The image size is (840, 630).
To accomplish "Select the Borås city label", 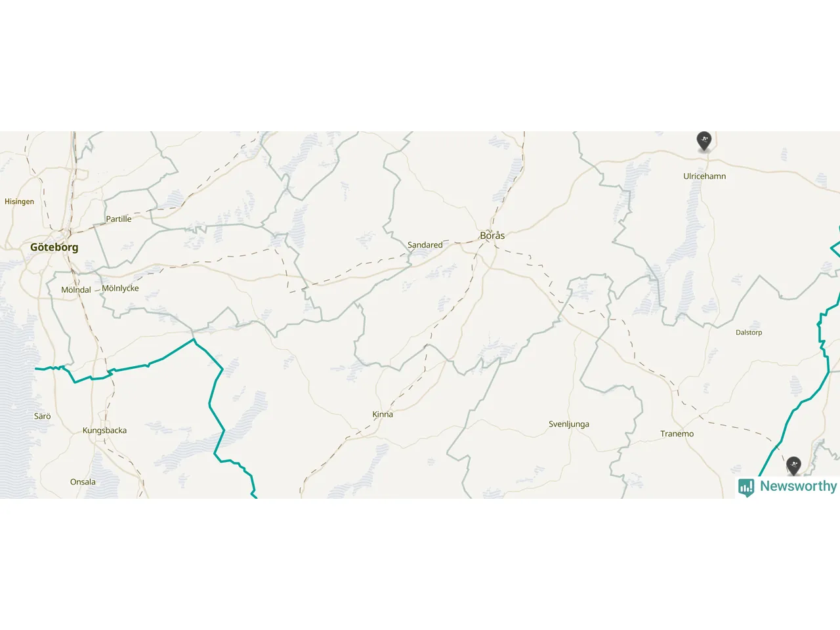I will tap(492, 236).
